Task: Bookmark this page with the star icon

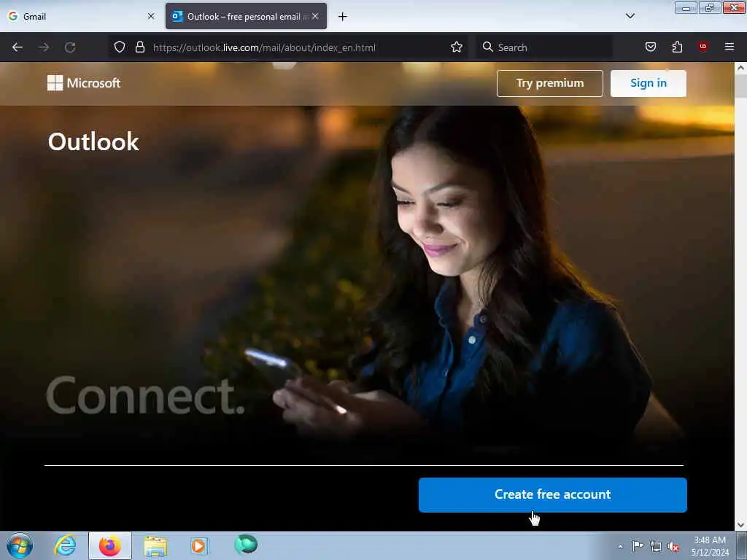Action: click(457, 47)
